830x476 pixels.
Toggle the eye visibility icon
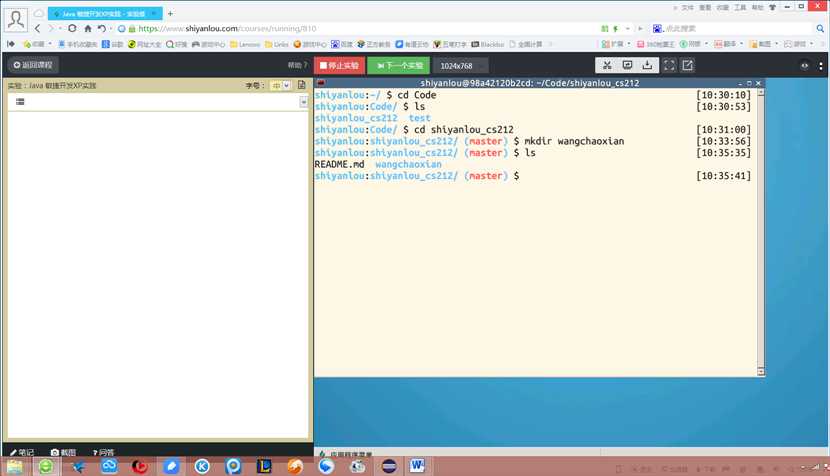point(805,66)
